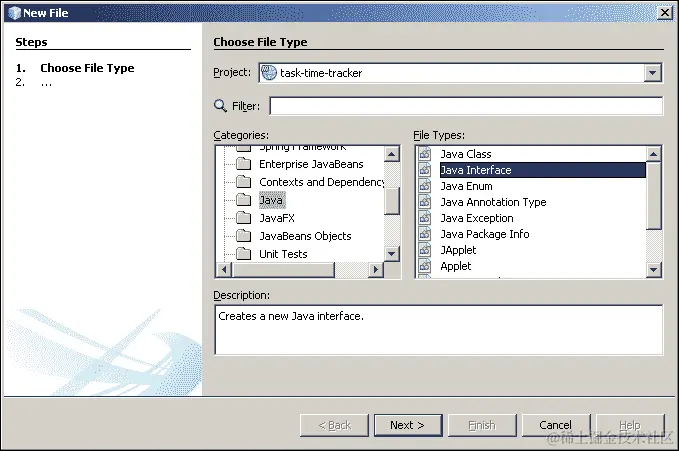Click the Java Enum file type icon
Screen dimensions: 679x451
tap(425, 186)
